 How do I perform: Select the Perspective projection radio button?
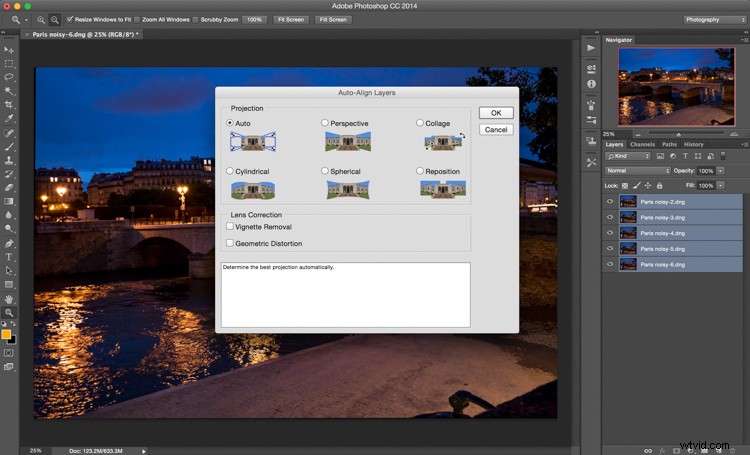[325, 123]
